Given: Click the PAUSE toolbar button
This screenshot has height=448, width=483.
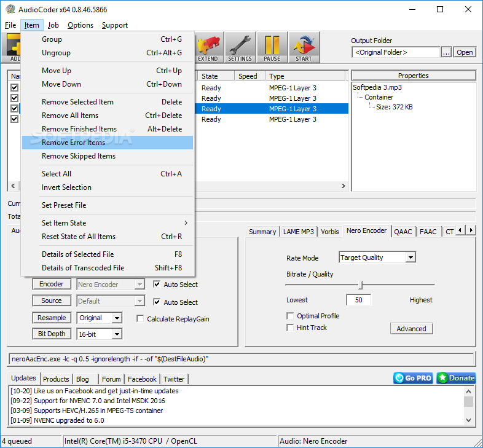Looking at the screenshot, I should pyautogui.click(x=272, y=47).
